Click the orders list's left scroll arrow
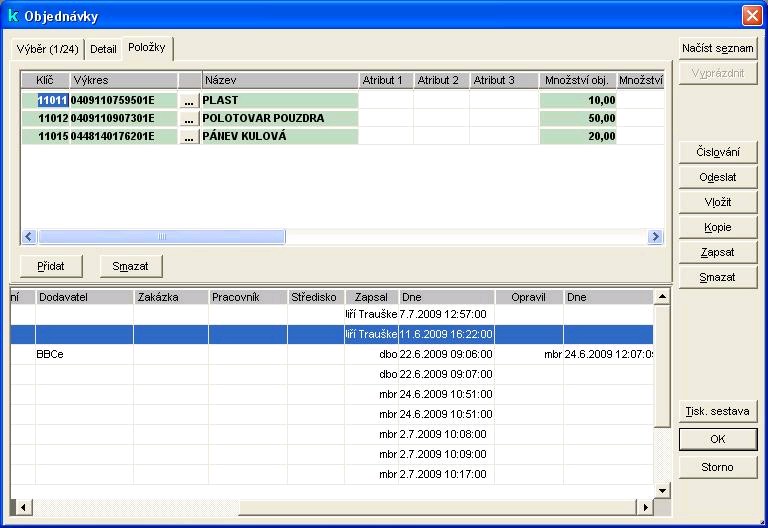This screenshot has height=528, width=768. [x=23, y=507]
